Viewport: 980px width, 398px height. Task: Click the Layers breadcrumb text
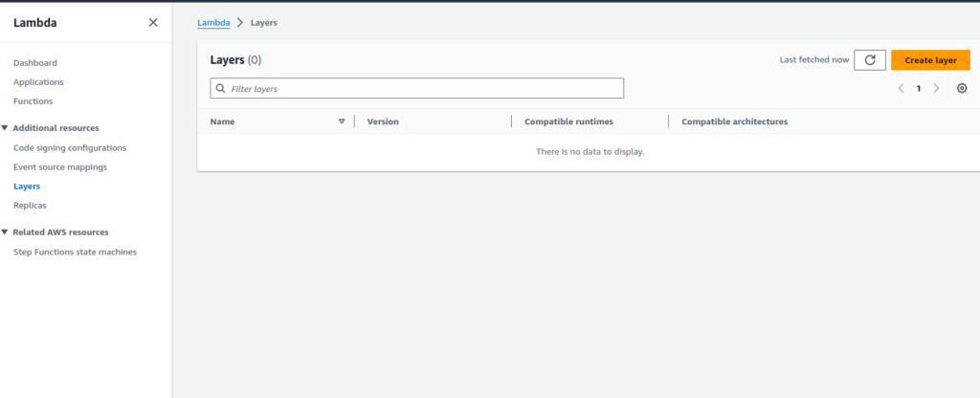click(x=264, y=23)
